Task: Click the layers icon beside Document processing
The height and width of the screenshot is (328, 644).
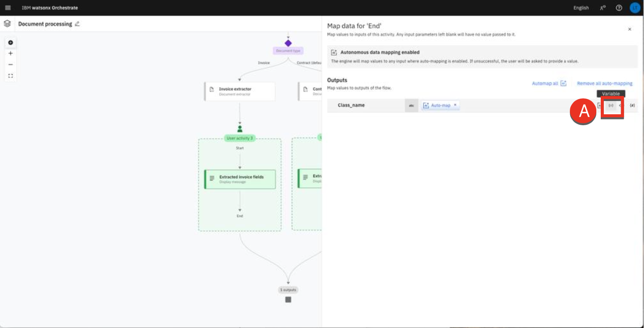Action: [7, 24]
